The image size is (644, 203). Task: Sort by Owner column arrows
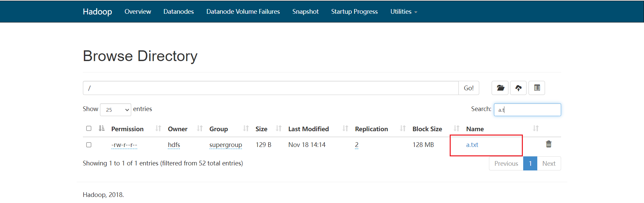point(200,129)
